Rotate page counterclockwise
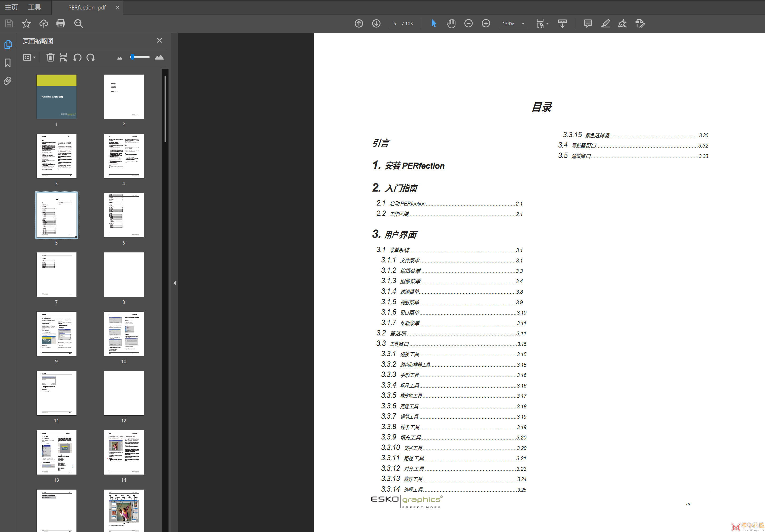The height and width of the screenshot is (532, 765). coord(77,57)
